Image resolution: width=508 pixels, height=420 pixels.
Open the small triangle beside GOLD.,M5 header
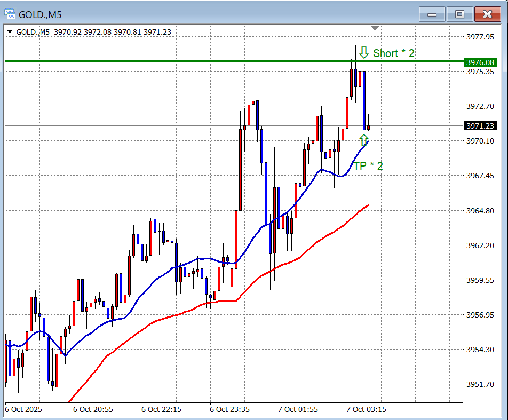tap(10, 32)
